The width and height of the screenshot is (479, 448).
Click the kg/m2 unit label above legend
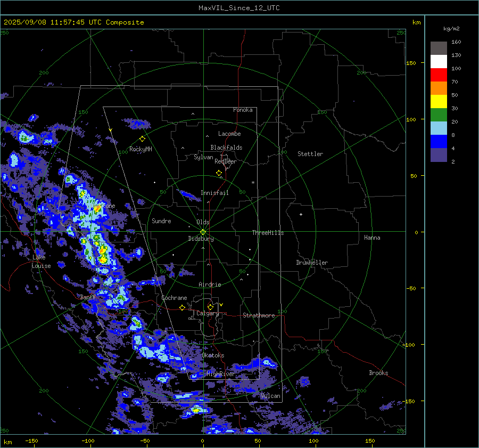[451, 29]
